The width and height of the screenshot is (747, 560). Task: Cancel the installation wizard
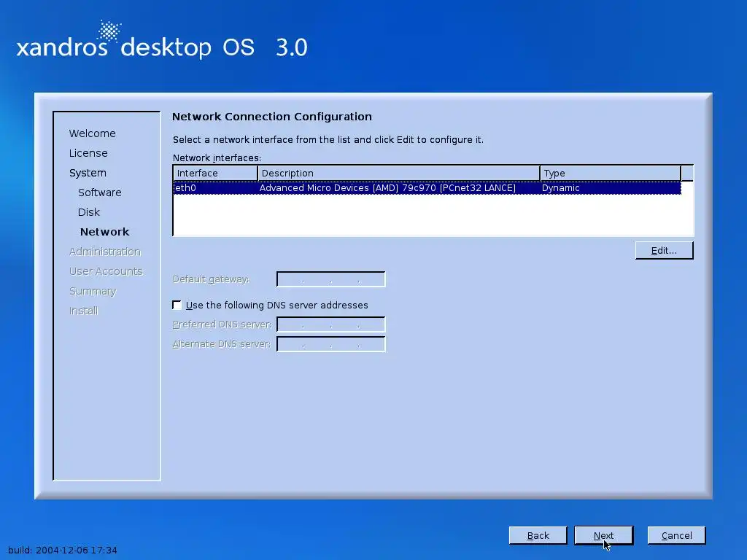676,535
